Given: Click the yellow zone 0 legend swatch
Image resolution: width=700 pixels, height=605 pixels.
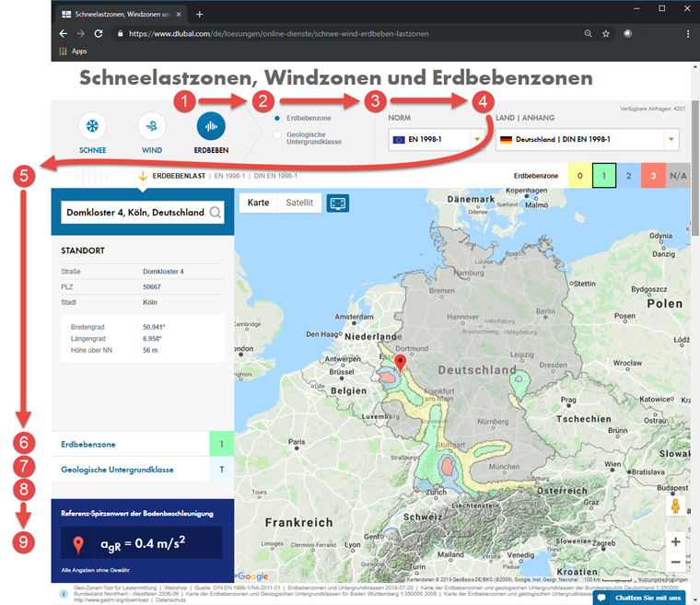Looking at the screenshot, I should click(x=580, y=176).
